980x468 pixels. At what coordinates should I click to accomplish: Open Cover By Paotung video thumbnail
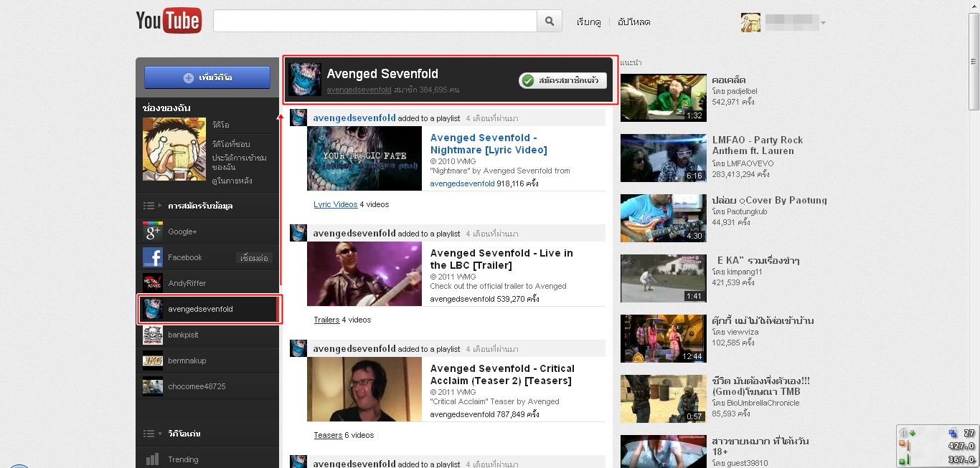(x=664, y=218)
